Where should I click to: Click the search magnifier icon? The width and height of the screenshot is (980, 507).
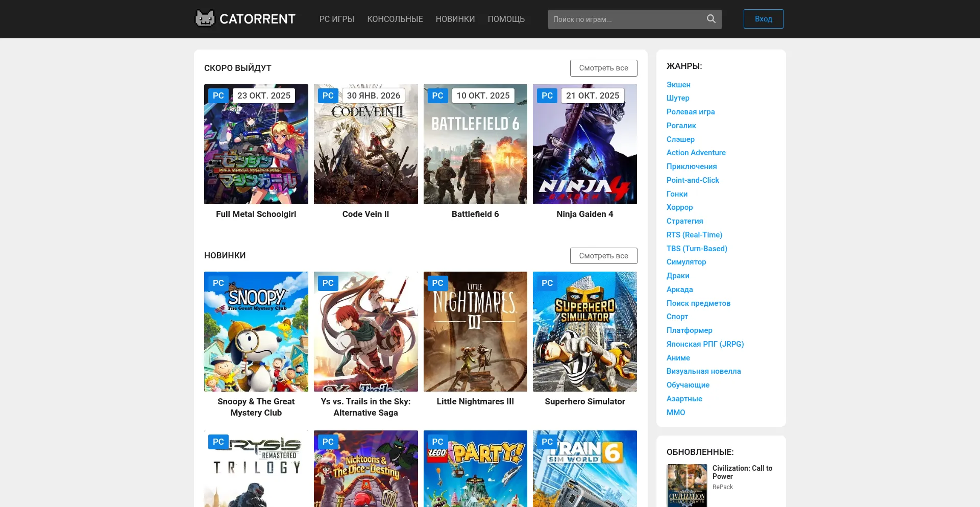711,19
